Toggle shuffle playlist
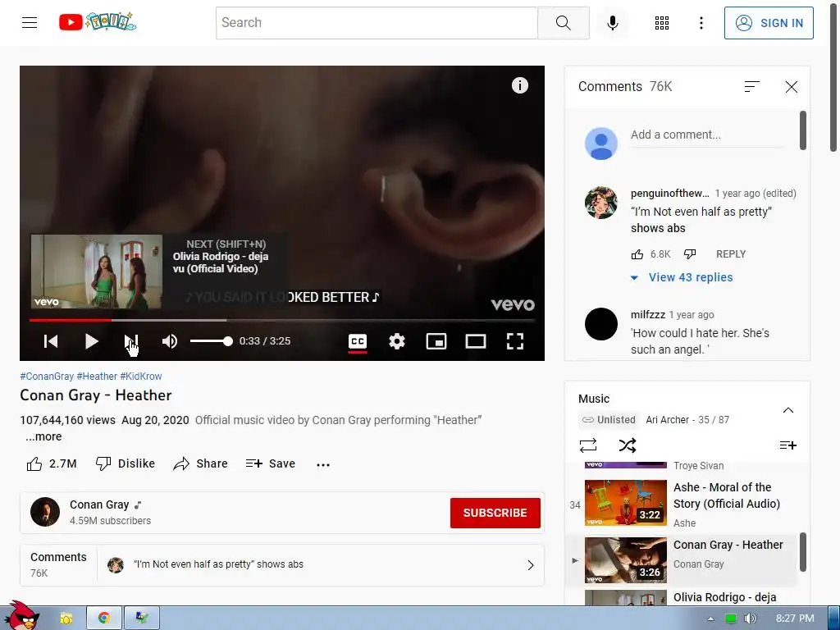The image size is (840, 630). coord(628,445)
